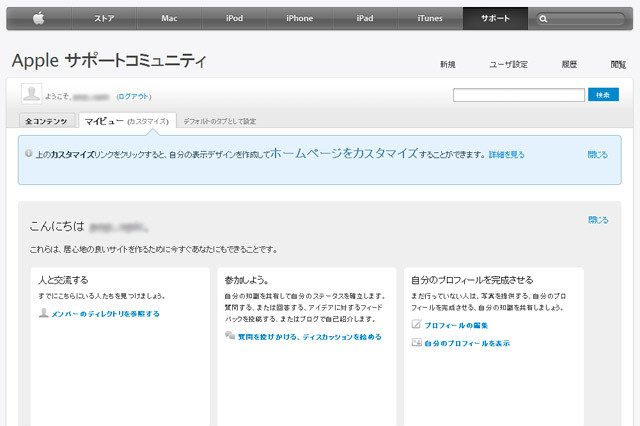Open the iTunes nav item
Image resolution: width=640 pixels, height=426 pixels.
(x=430, y=18)
